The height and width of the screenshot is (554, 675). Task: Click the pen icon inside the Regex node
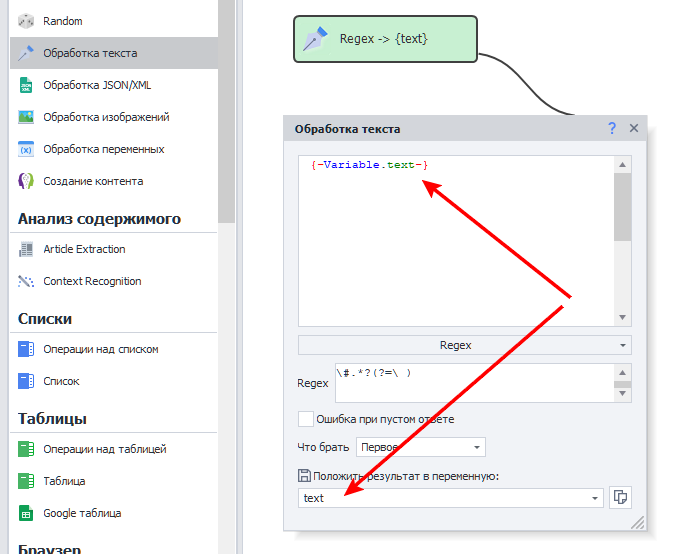pos(315,39)
